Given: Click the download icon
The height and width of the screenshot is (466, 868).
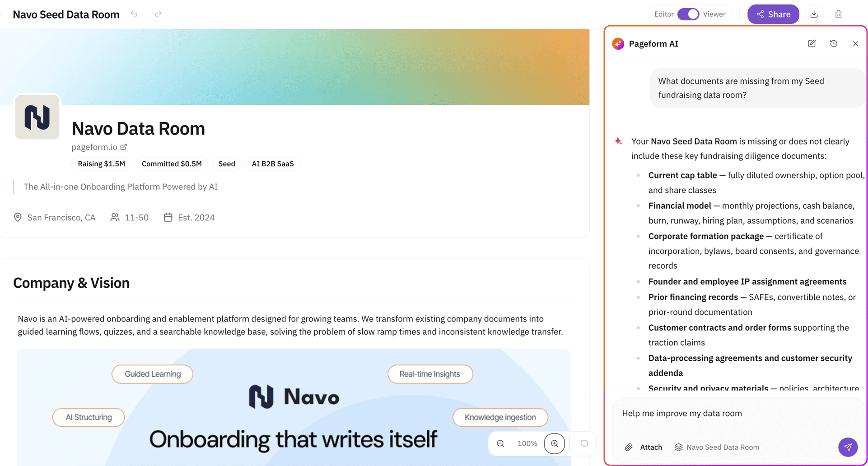Looking at the screenshot, I should 814,14.
